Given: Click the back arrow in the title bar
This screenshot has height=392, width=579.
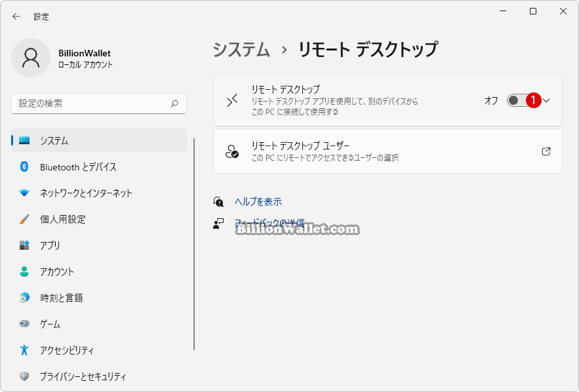Looking at the screenshot, I should point(16,16).
